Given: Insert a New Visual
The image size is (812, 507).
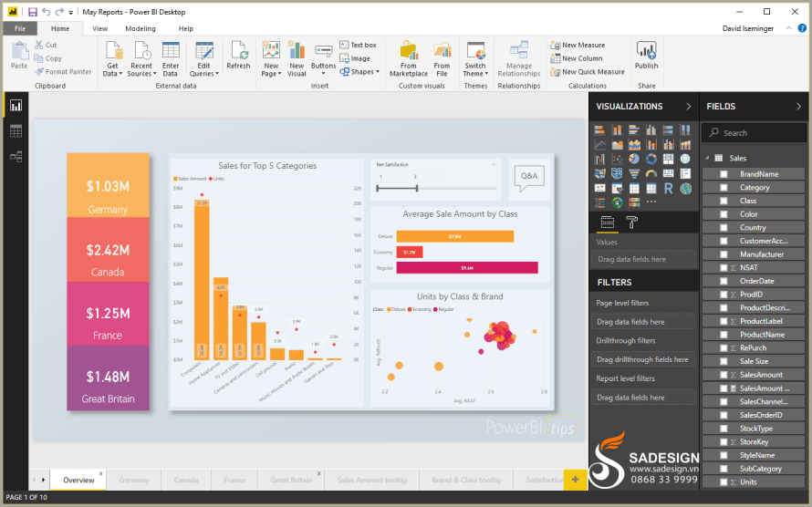Looking at the screenshot, I should pyautogui.click(x=297, y=59).
